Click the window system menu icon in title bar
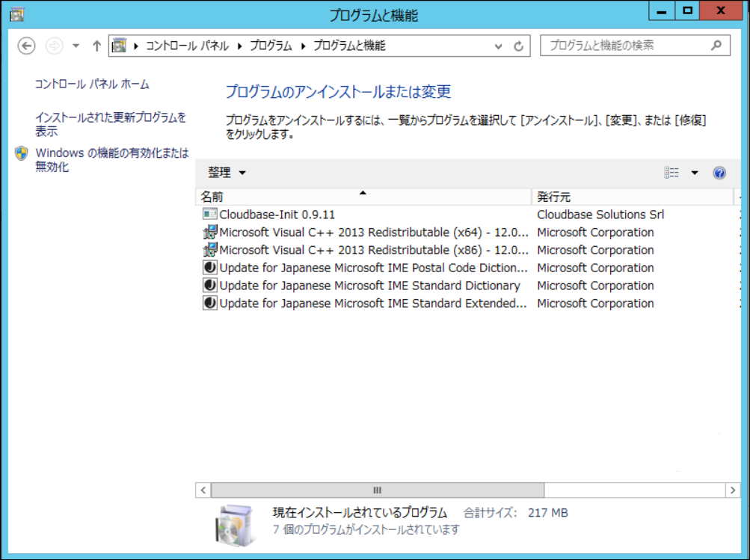The height and width of the screenshot is (560, 750). click(16, 15)
